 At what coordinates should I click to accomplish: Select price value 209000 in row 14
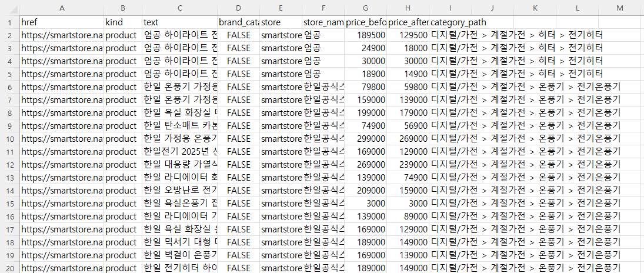pyautogui.click(x=366, y=191)
